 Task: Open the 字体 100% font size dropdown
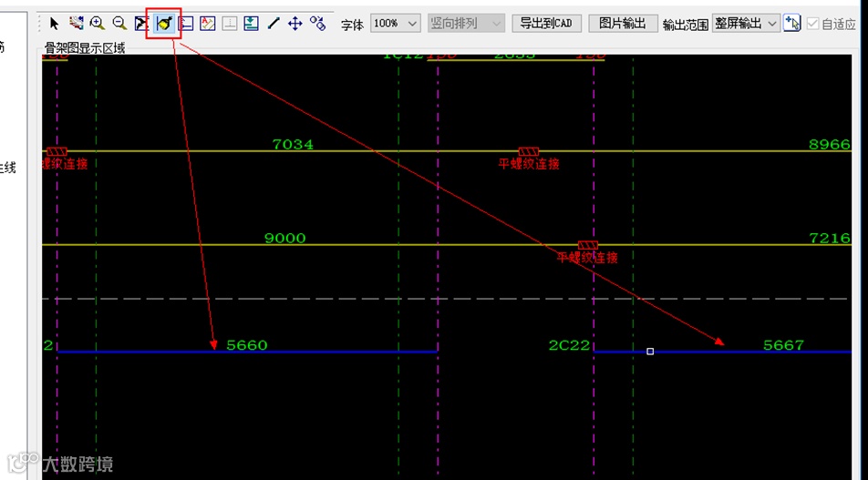pos(396,24)
